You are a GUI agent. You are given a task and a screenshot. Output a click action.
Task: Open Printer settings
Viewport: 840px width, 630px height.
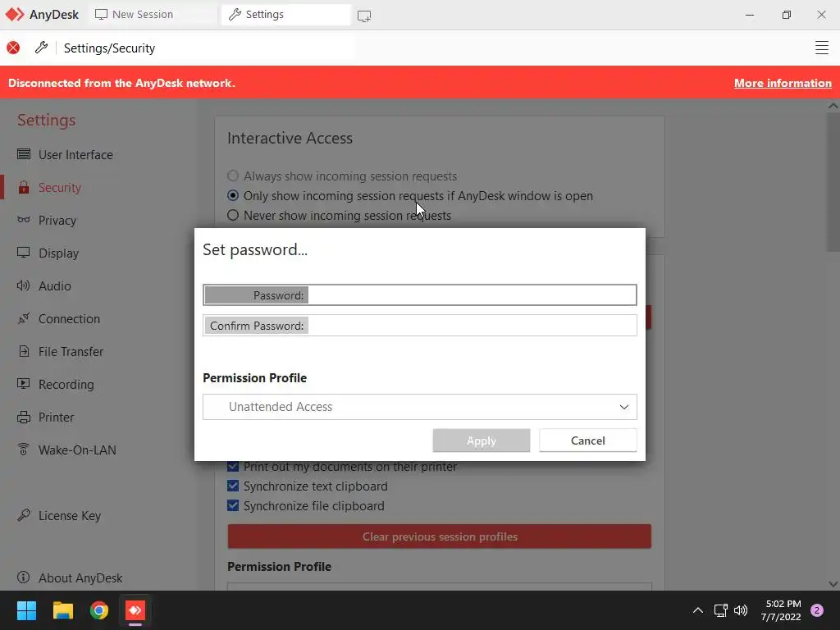(57, 418)
